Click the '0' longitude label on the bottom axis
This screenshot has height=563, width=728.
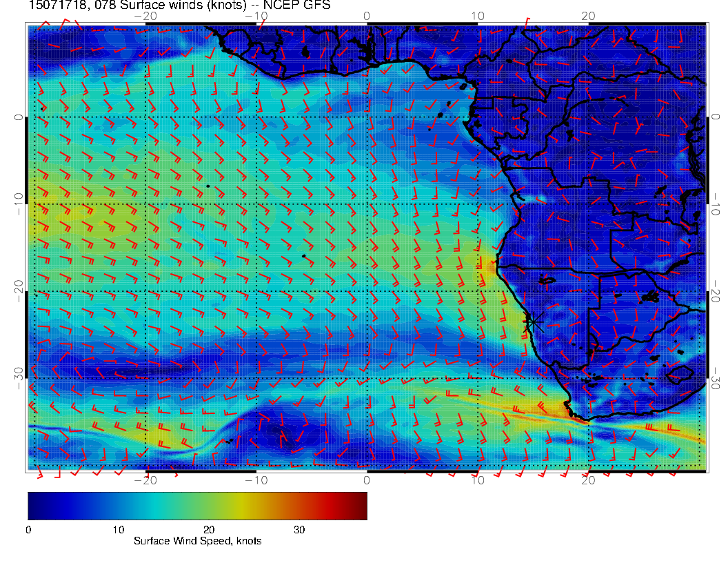coord(367,480)
